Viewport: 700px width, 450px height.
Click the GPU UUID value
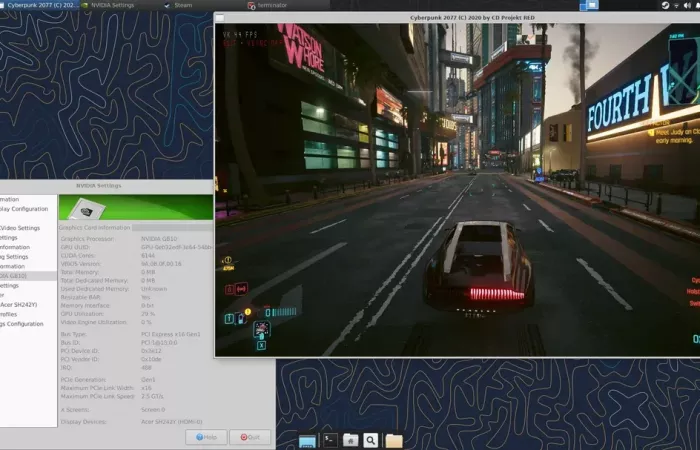pyautogui.click(x=177, y=247)
